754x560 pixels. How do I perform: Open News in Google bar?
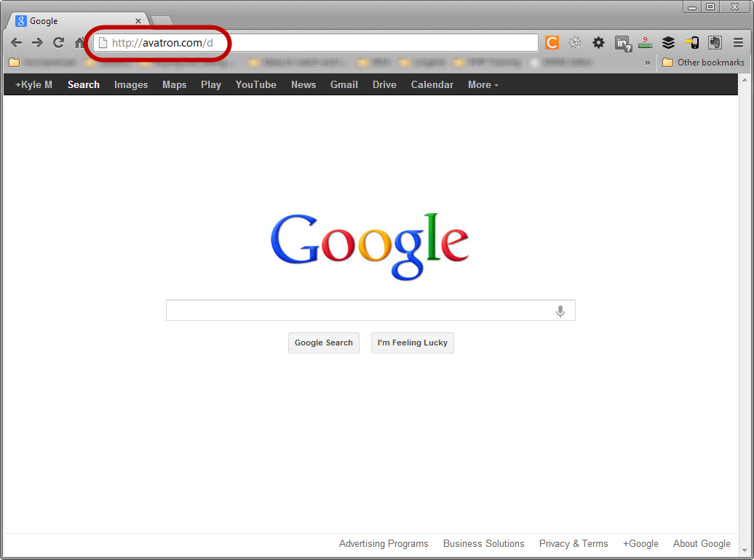[x=303, y=84]
